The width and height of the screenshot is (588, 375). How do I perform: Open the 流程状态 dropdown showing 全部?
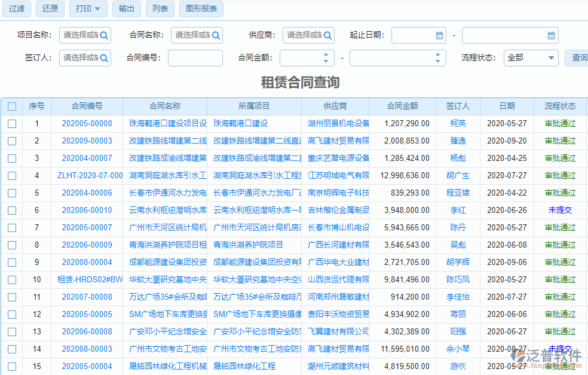531,58
